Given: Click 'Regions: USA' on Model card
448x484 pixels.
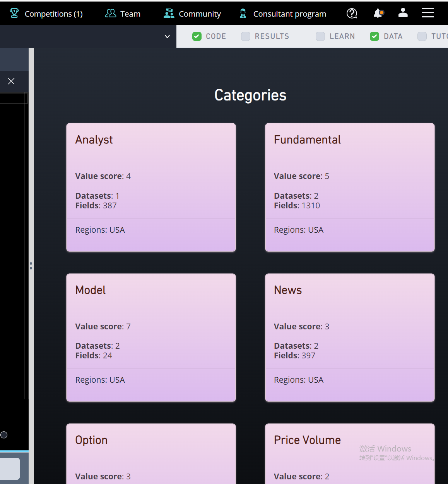Looking at the screenshot, I should pos(100,380).
